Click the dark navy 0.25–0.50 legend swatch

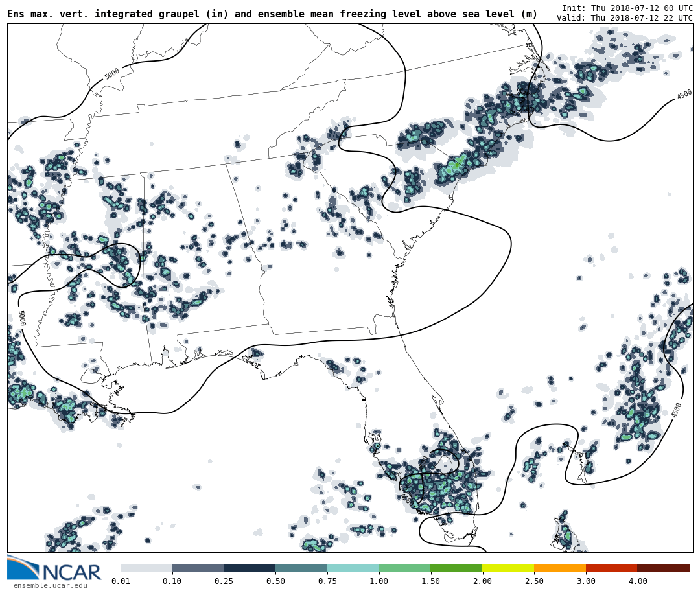point(250,568)
